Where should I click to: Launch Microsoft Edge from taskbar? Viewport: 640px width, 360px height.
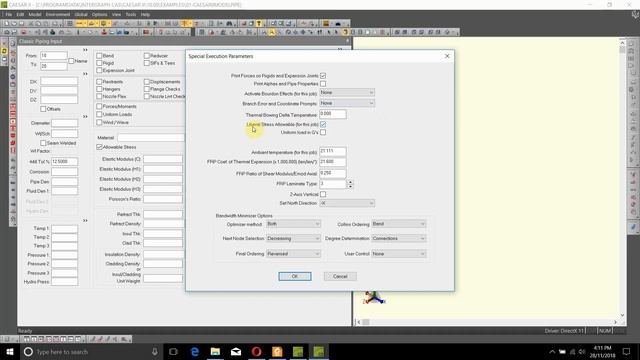(x=195, y=351)
